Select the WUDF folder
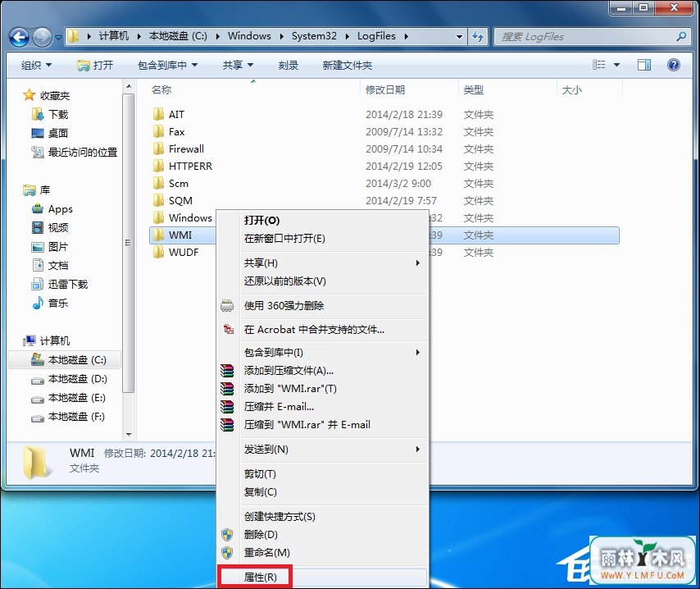 click(176, 253)
